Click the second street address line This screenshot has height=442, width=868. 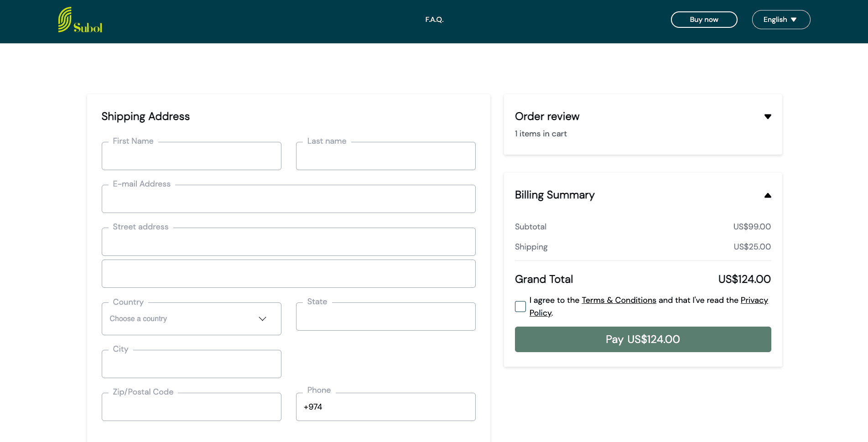click(288, 274)
